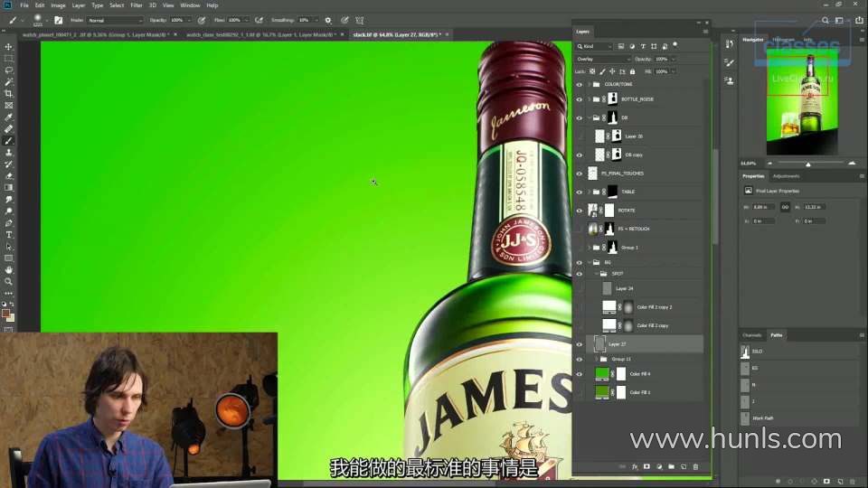Delete layer trash icon
868x488 pixels.
pos(695,467)
